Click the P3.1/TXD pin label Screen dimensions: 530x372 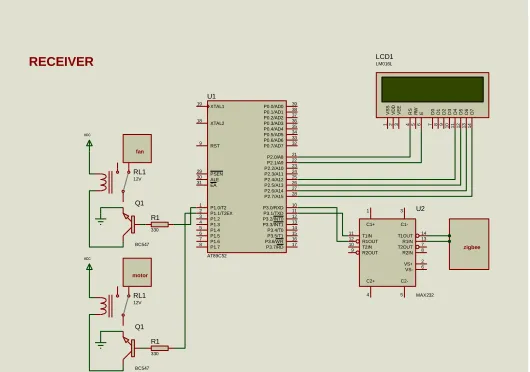(x=273, y=214)
